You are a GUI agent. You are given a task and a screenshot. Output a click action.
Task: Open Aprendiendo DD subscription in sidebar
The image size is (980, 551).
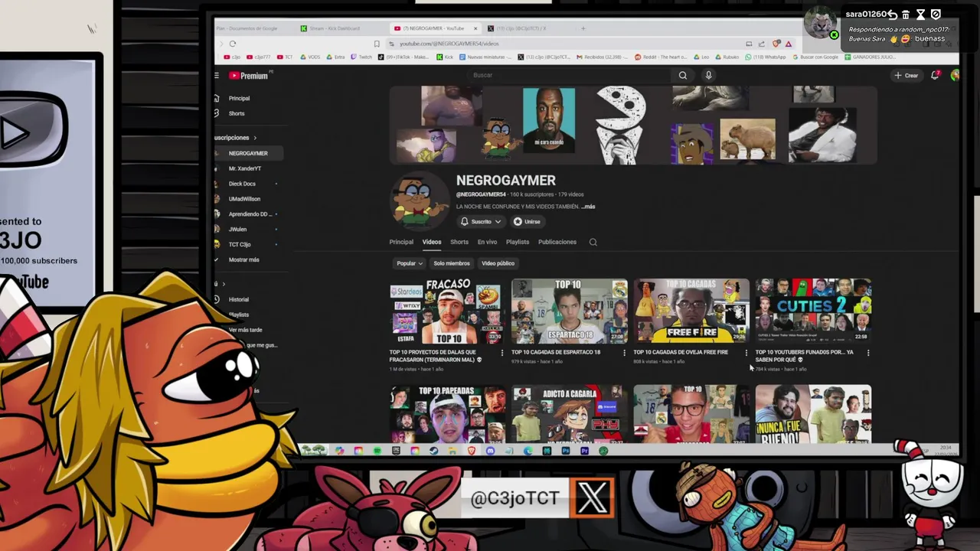coord(249,214)
